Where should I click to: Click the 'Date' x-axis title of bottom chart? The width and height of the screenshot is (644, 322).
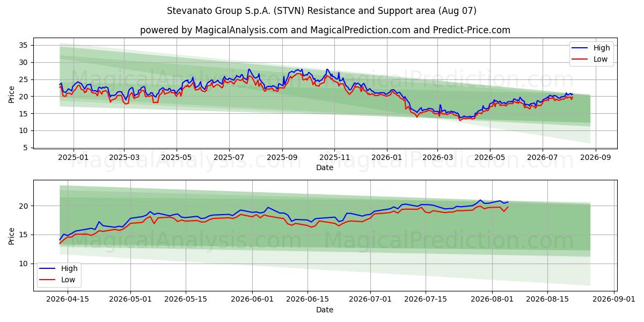coord(325,310)
